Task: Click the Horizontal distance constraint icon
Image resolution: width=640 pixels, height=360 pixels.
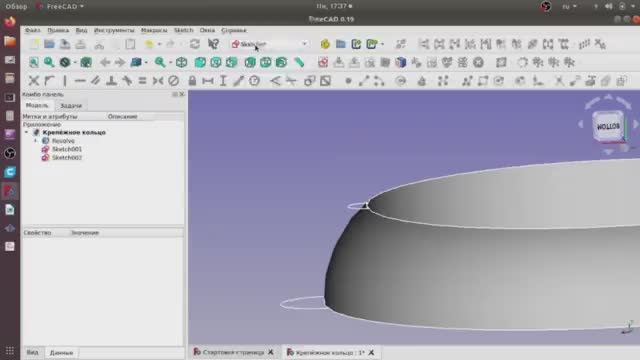Action: [x=208, y=80]
